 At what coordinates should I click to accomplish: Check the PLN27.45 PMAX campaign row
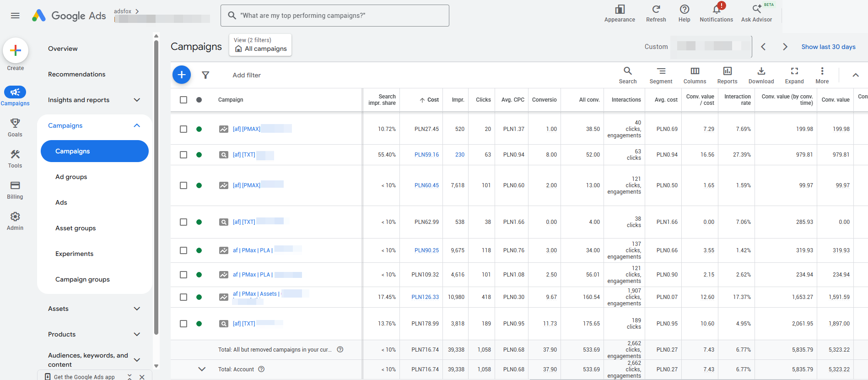[x=183, y=129]
